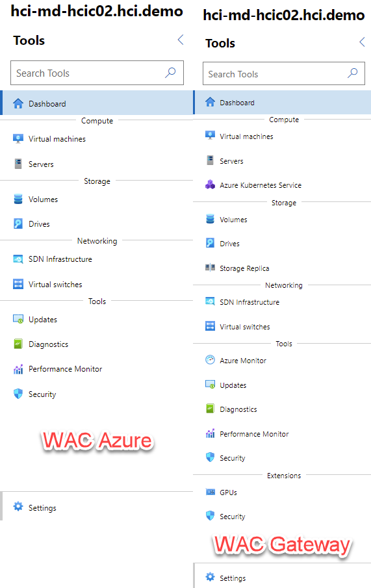Focus Search Tools field in WAC Azure panel
Screen dimensions: 371x588
tap(97, 73)
